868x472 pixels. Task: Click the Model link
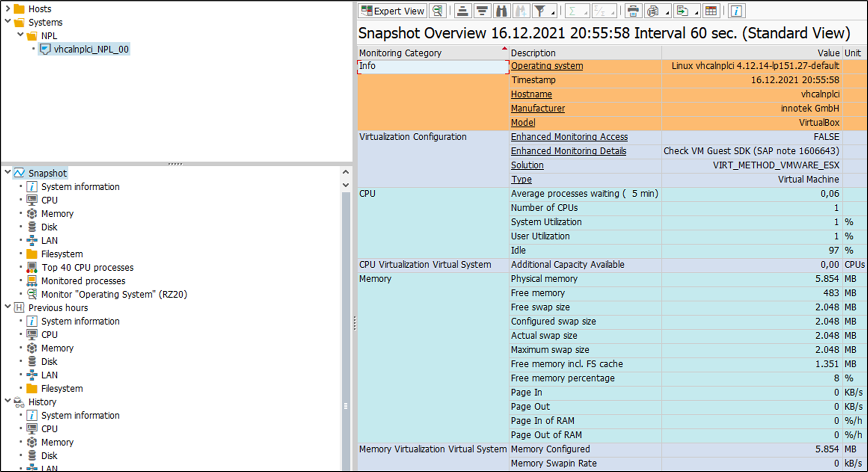523,122
